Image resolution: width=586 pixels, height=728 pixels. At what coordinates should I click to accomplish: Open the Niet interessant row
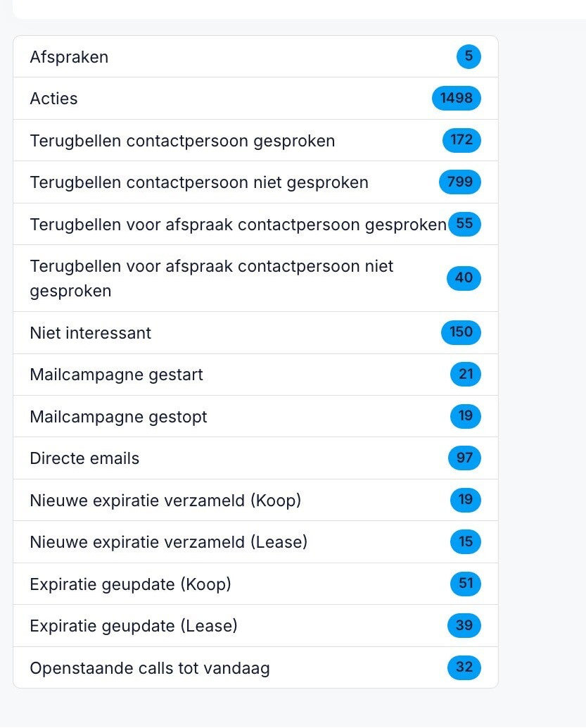tap(90, 333)
